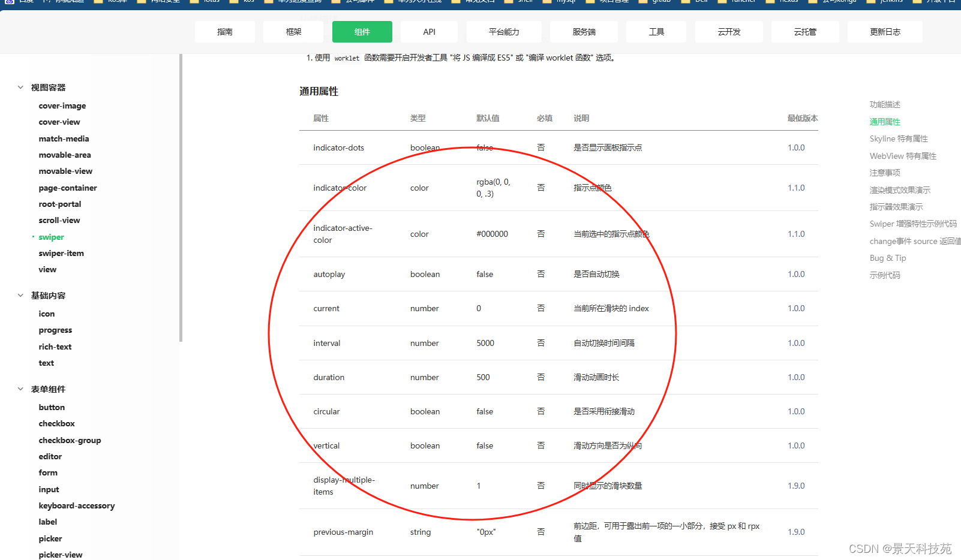
Task: Open checkbox-group component page
Action: [70, 440]
